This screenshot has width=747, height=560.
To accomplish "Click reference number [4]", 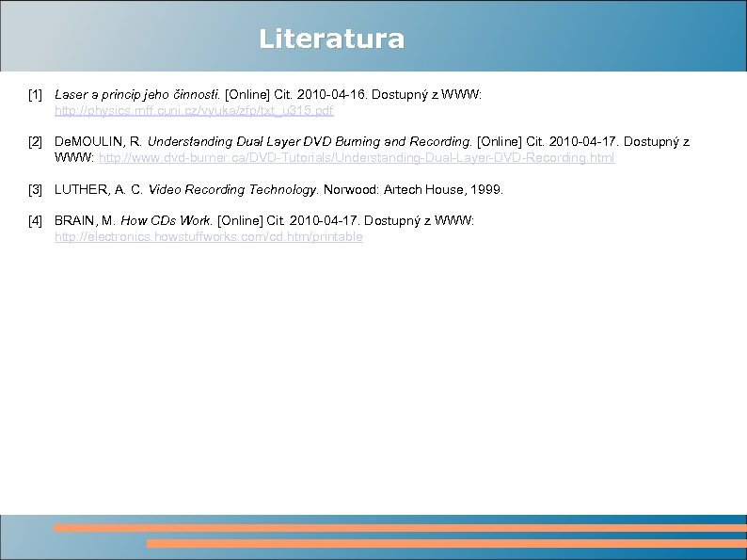I will (35, 220).
